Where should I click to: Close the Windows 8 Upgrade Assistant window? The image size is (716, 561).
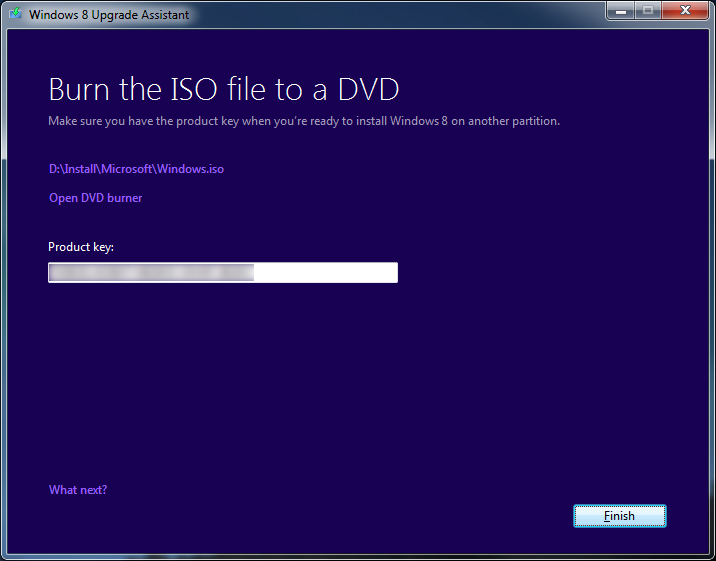(685, 10)
